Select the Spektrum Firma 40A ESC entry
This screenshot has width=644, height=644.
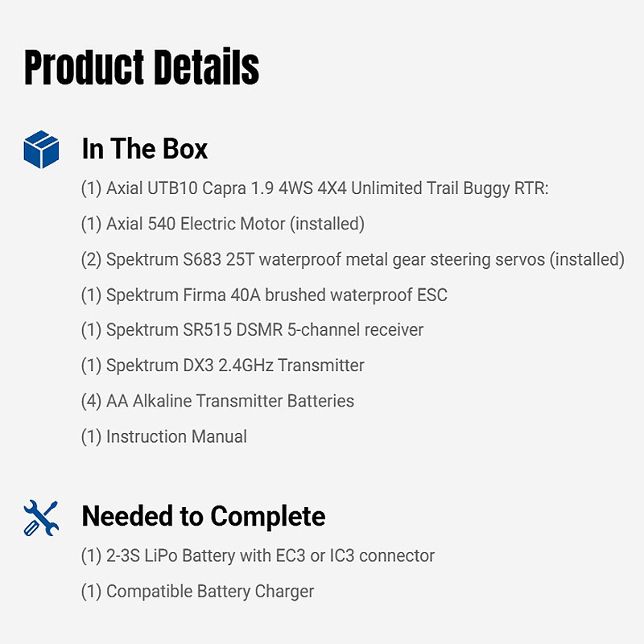click(x=264, y=295)
